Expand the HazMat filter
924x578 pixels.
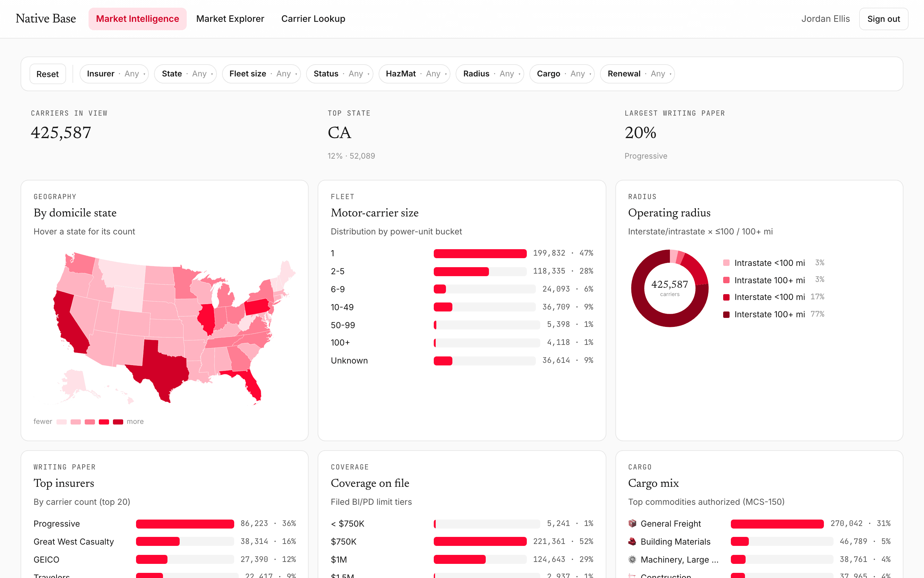coord(414,74)
